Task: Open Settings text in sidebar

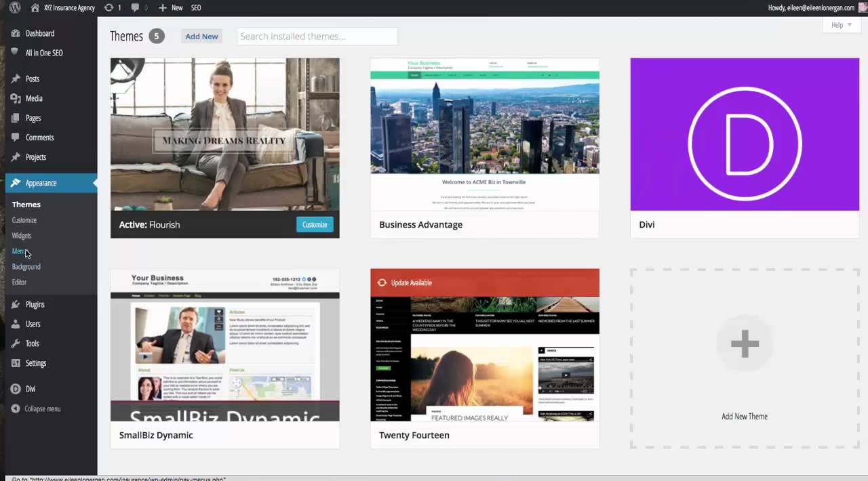Action: pyautogui.click(x=36, y=363)
